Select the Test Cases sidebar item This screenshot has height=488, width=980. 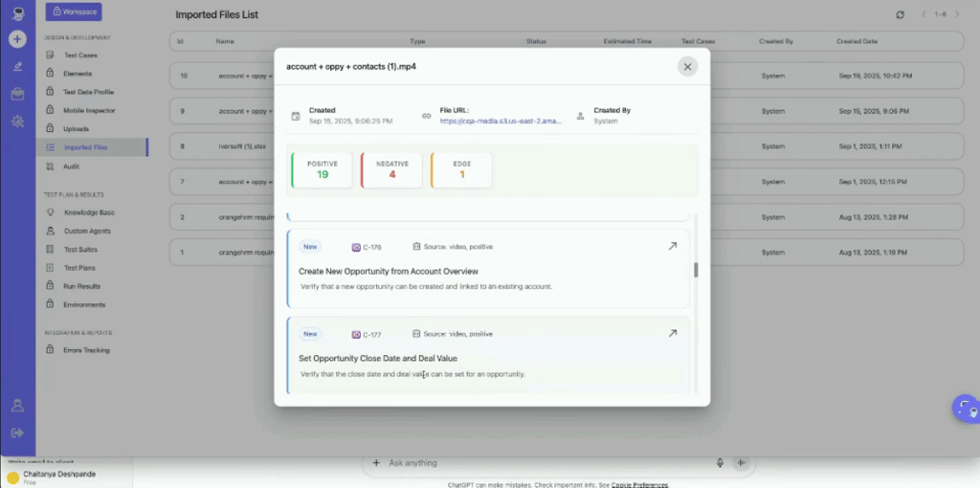coord(80,55)
